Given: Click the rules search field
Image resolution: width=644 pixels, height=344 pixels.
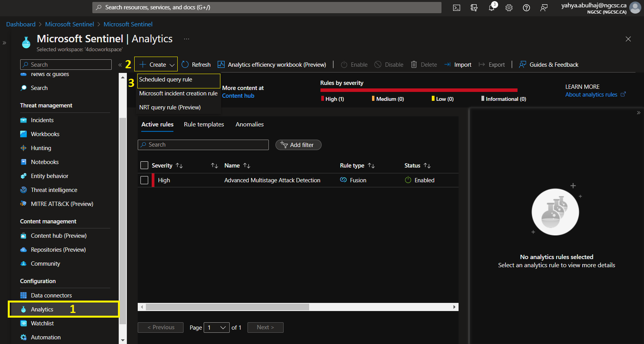Looking at the screenshot, I should pyautogui.click(x=203, y=145).
